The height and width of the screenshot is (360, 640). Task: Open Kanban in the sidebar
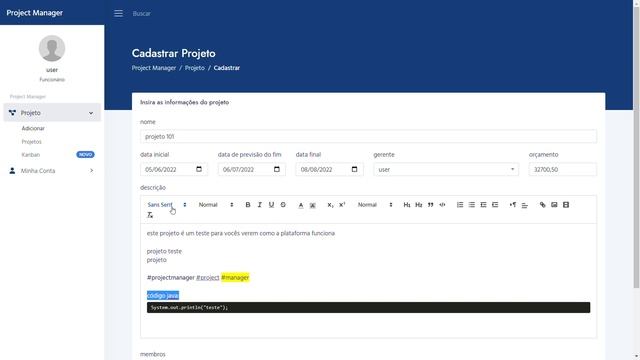[31, 155]
